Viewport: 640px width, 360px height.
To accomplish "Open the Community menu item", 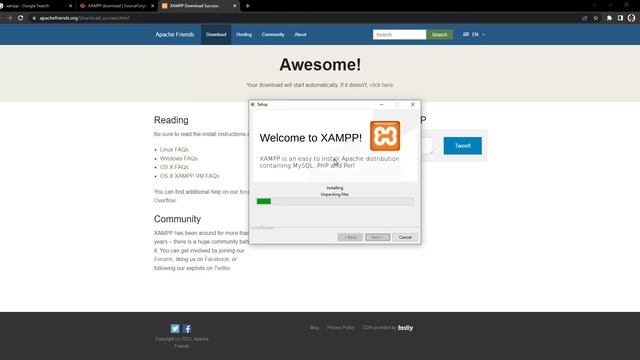I will tap(273, 35).
